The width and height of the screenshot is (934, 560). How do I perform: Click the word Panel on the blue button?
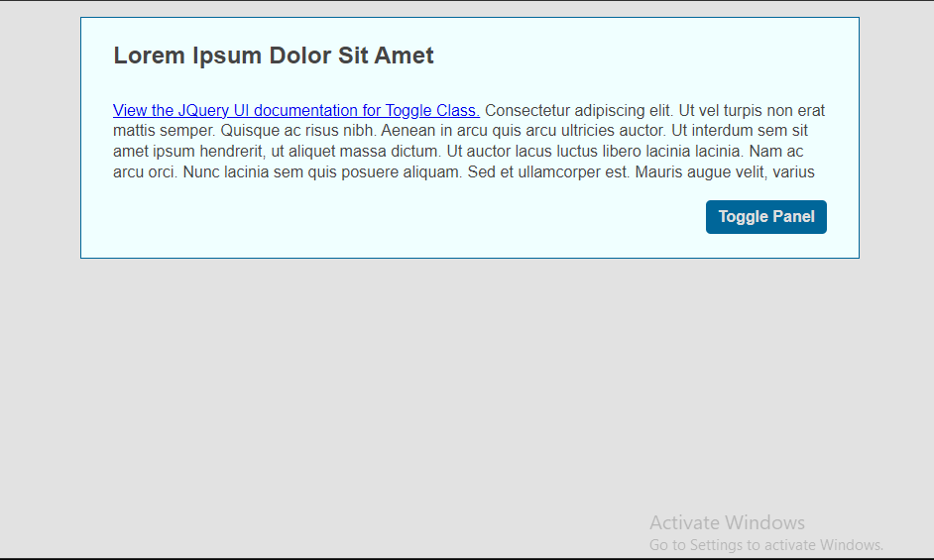point(793,216)
